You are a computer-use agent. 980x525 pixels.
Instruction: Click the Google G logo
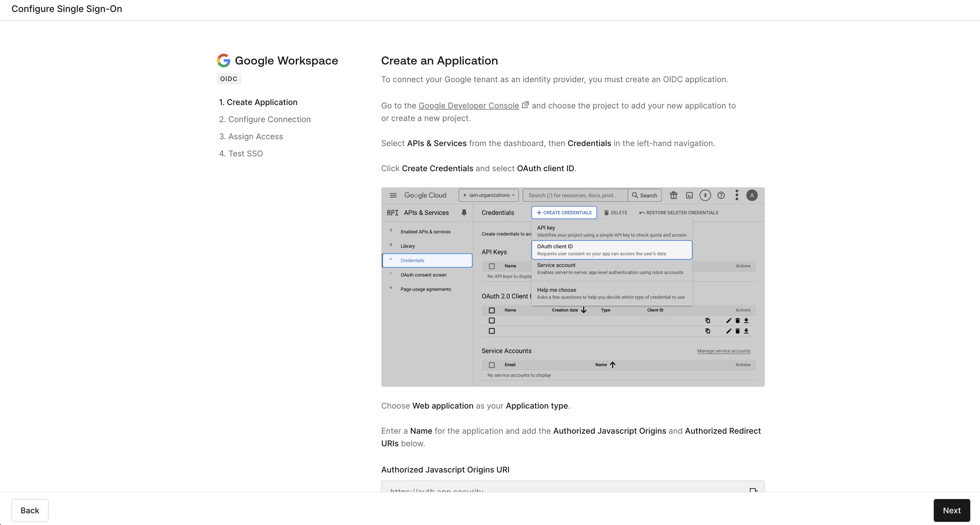224,60
